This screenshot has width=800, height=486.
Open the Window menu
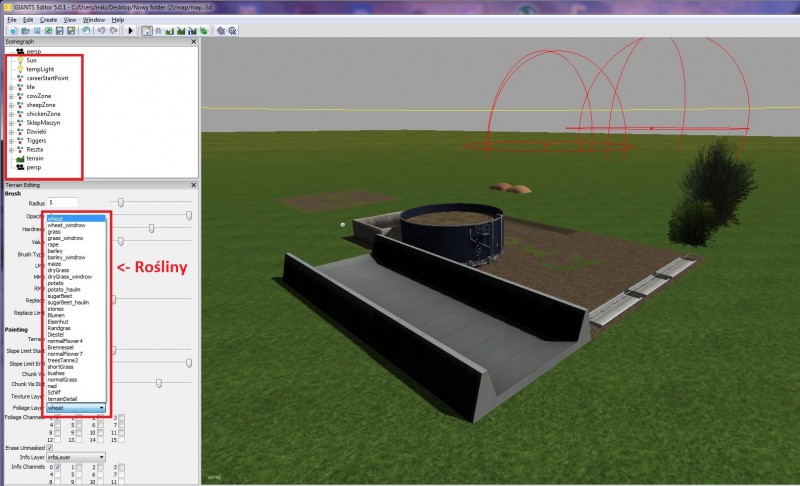pyautogui.click(x=94, y=19)
